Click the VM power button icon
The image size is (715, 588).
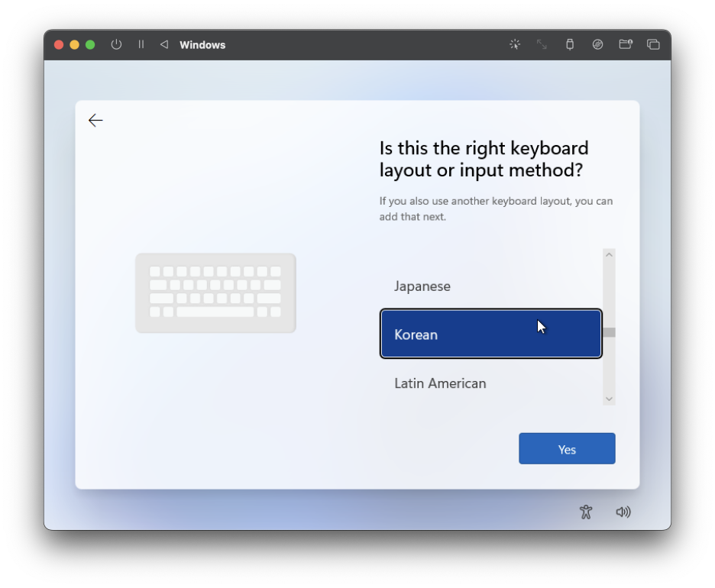point(116,44)
